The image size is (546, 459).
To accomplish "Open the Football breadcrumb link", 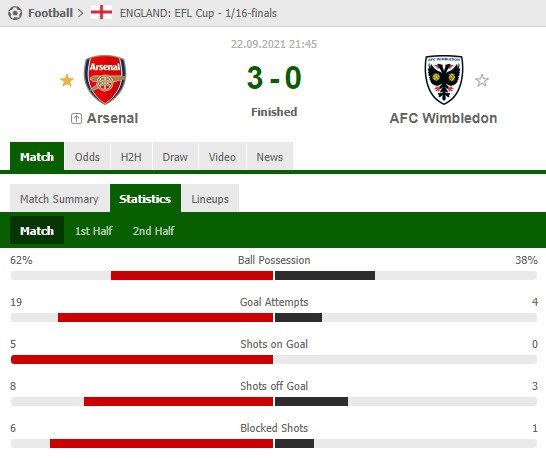I will [50, 13].
